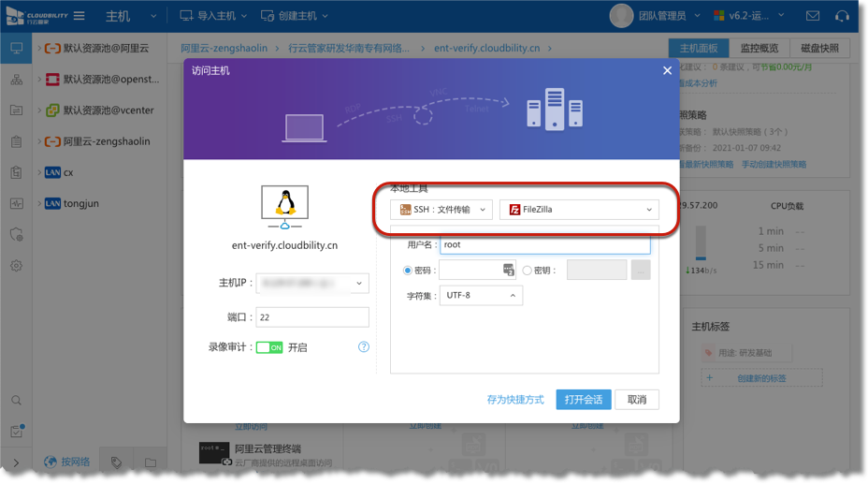
Task: Switch to 主机面板 tab
Action: coord(699,48)
